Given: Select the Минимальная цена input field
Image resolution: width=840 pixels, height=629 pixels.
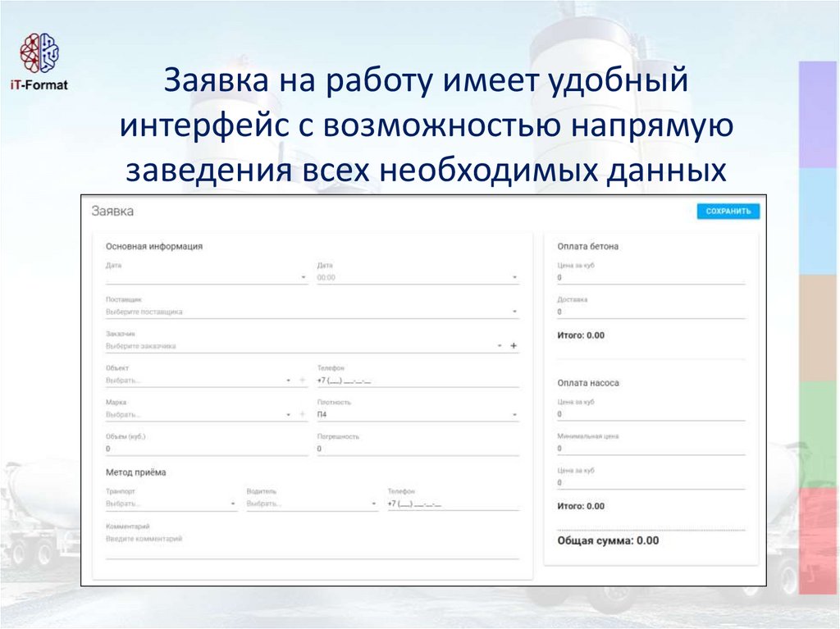Looking at the screenshot, I should tap(651, 449).
